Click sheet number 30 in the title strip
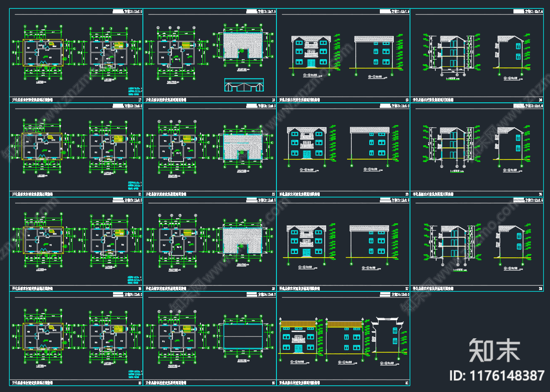The height and width of the screenshot is (392, 550). click(x=274, y=383)
